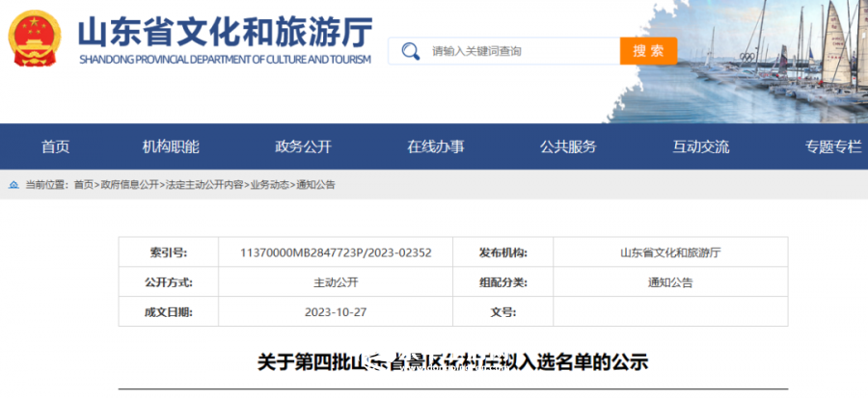Open 政府信息公开 breadcrumb link
This screenshot has height=398, width=868.
129,185
